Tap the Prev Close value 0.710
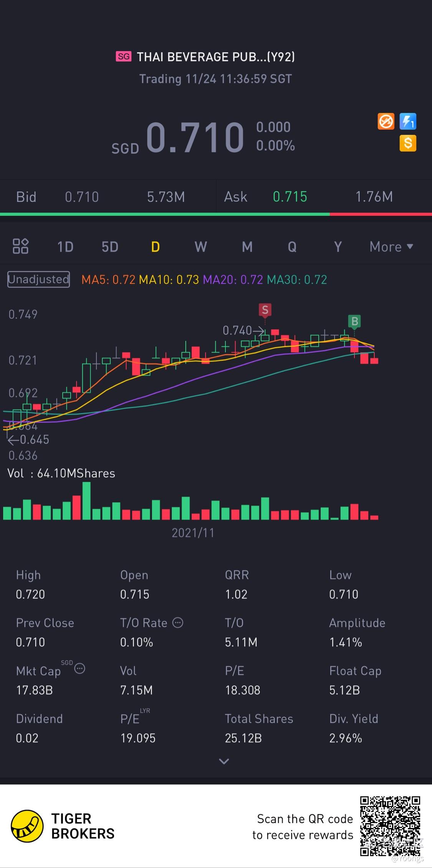 click(x=30, y=642)
